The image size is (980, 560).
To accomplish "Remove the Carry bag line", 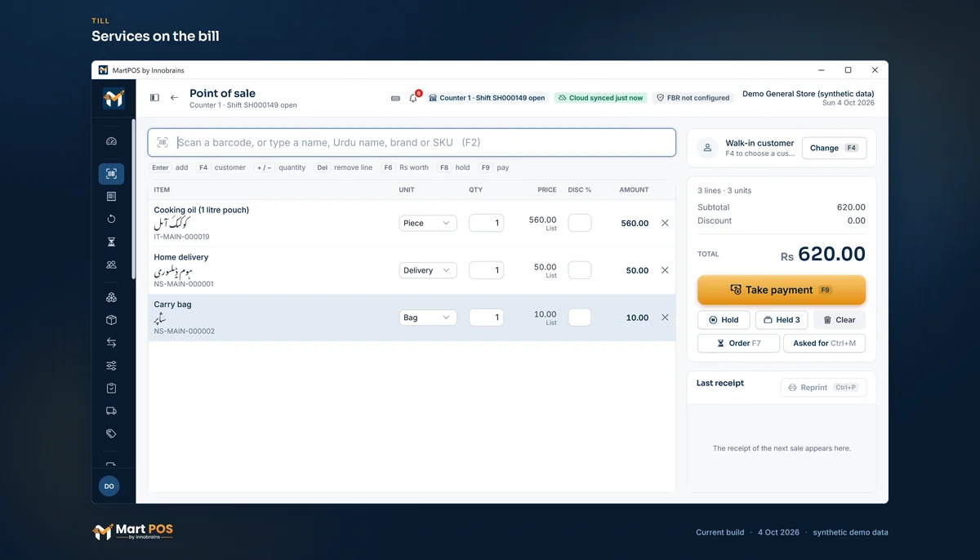I will pyautogui.click(x=665, y=318).
